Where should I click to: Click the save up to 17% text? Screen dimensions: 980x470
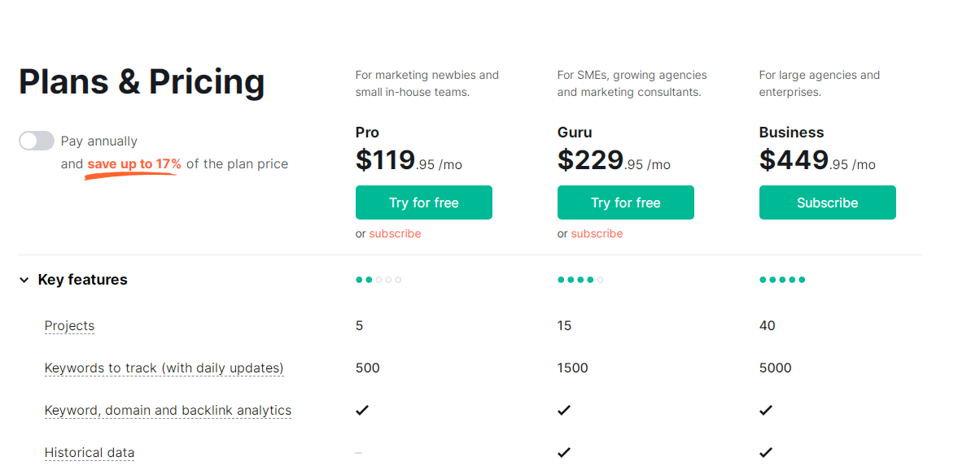click(x=134, y=164)
